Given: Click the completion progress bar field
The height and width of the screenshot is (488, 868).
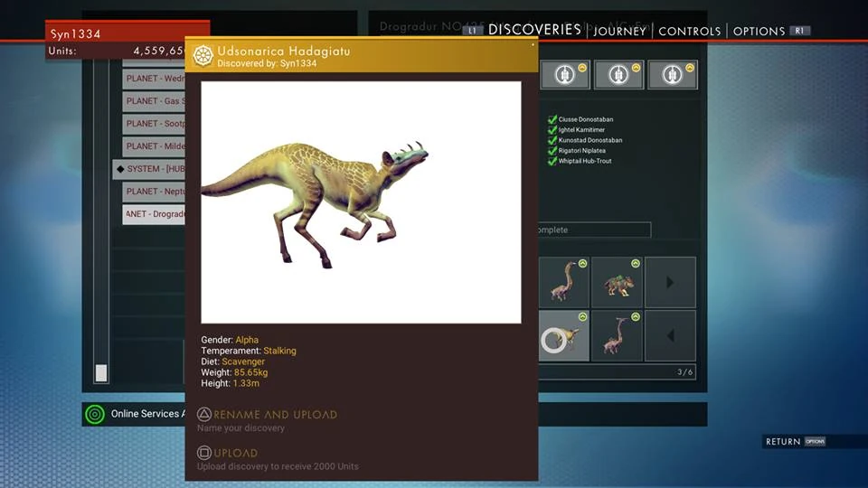Looking at the screenshot, I should 594,230.
